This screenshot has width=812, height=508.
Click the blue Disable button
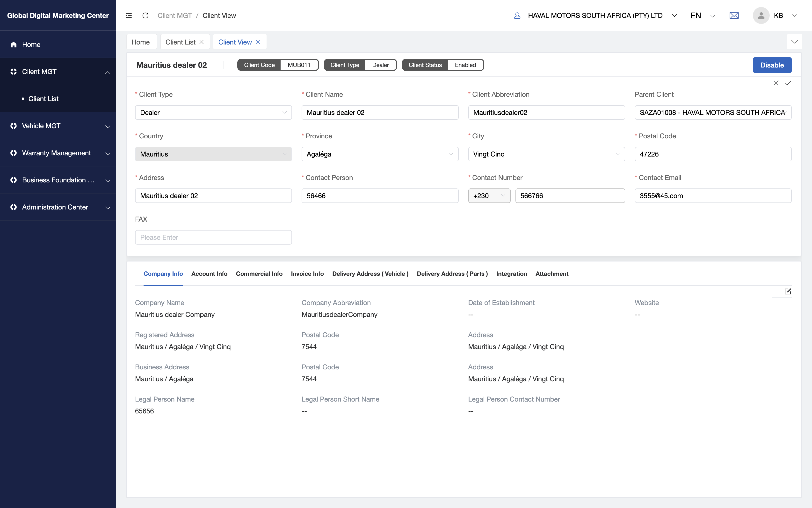(772, 65)
